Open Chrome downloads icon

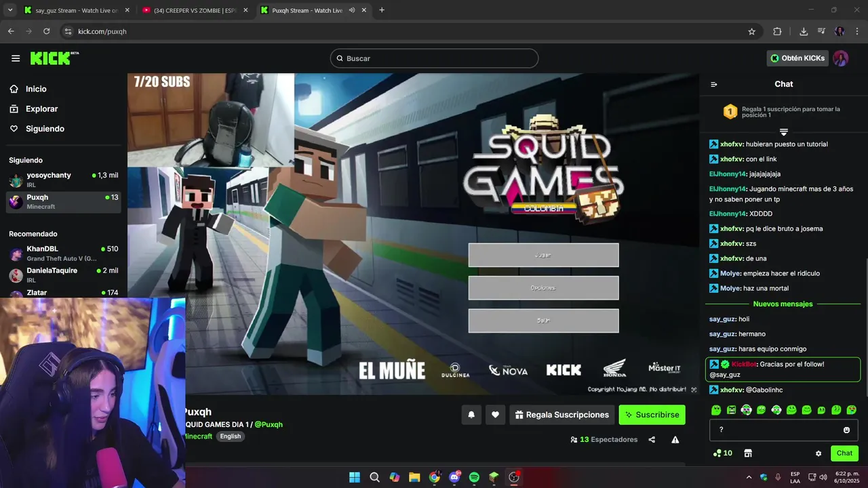point(804,31)
